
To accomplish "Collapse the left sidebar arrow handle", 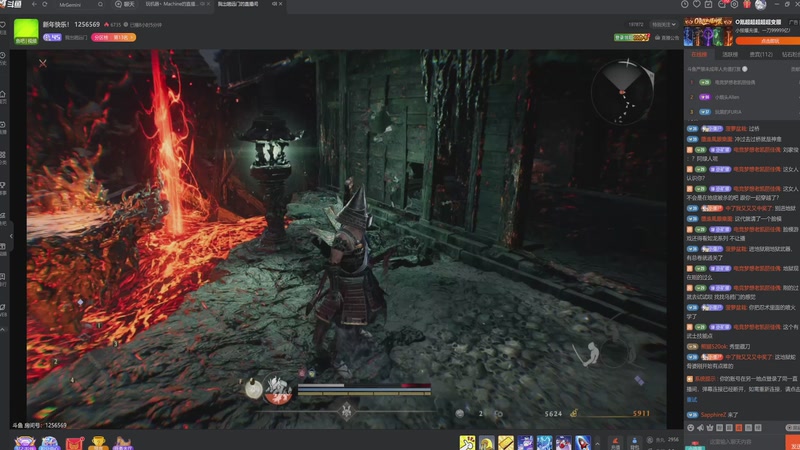I will click(11, 236).
